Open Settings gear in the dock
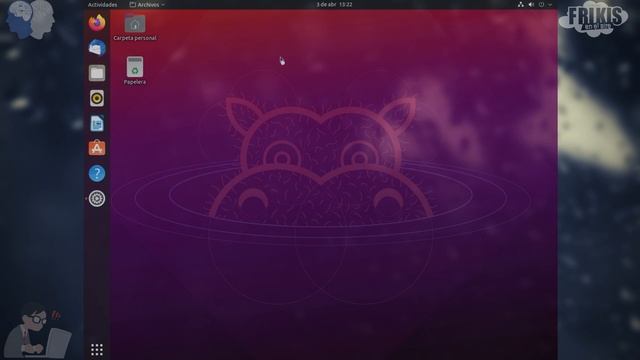640x360 pixels. 97,199
